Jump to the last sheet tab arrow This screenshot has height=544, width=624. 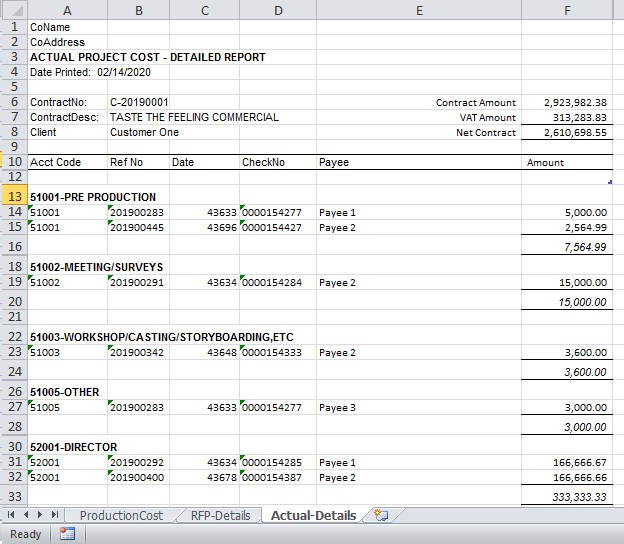[54, 515]
